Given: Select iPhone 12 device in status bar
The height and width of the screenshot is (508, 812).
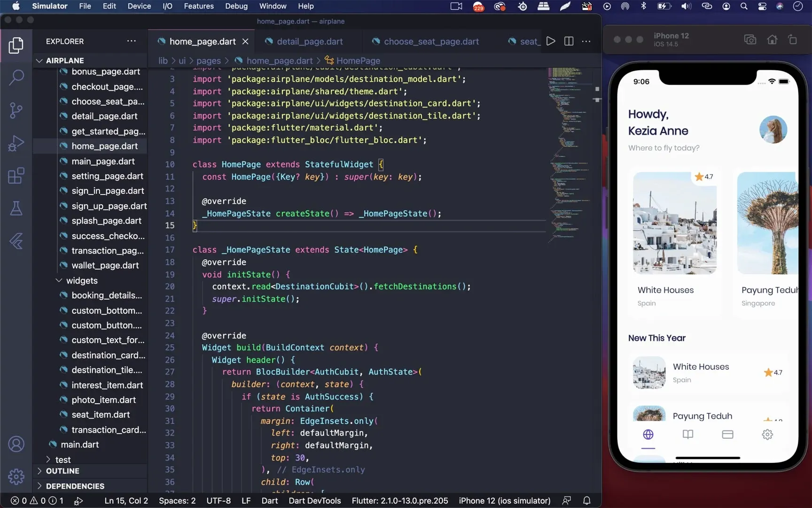Looking at the screenshot, I should pyautogui.click(x=505, y=500).
